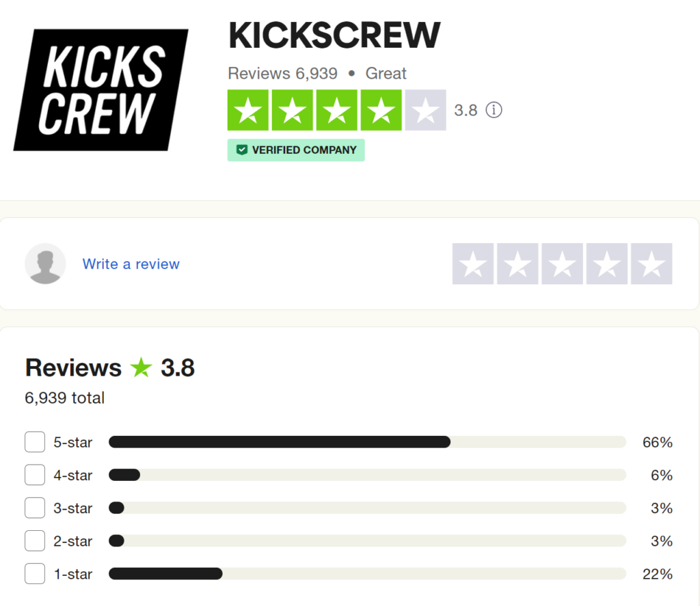
Task: Click the KICKS CREW company logo
Action: 101,89
